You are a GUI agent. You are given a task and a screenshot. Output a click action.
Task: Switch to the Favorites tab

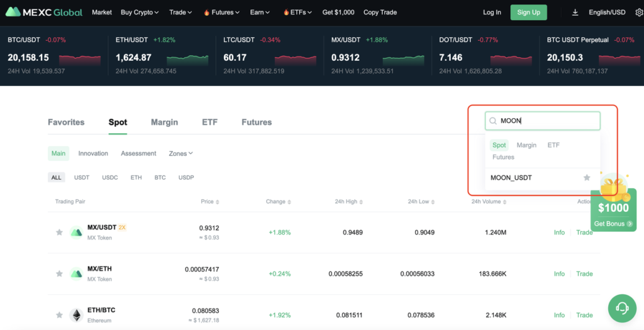pyautogui.click(x=66, y=123)
